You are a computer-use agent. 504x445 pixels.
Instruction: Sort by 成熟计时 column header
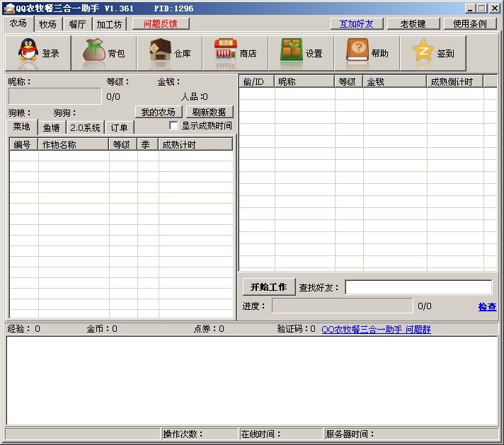pos(195,144)
